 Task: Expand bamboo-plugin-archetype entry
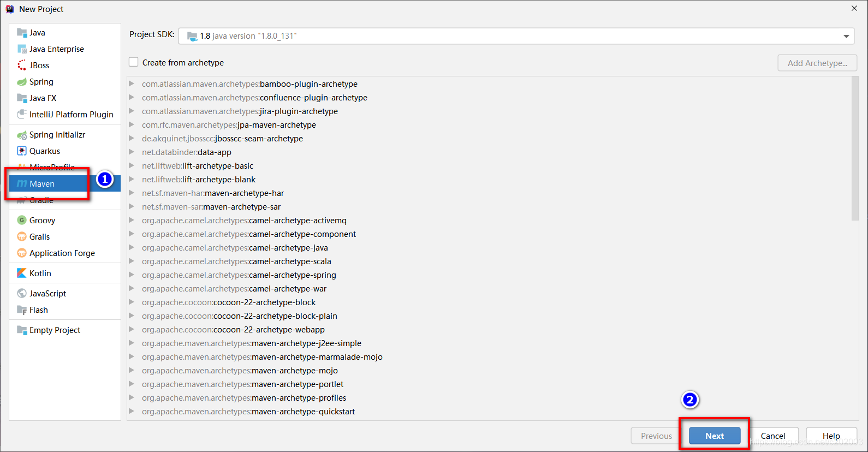132,84
